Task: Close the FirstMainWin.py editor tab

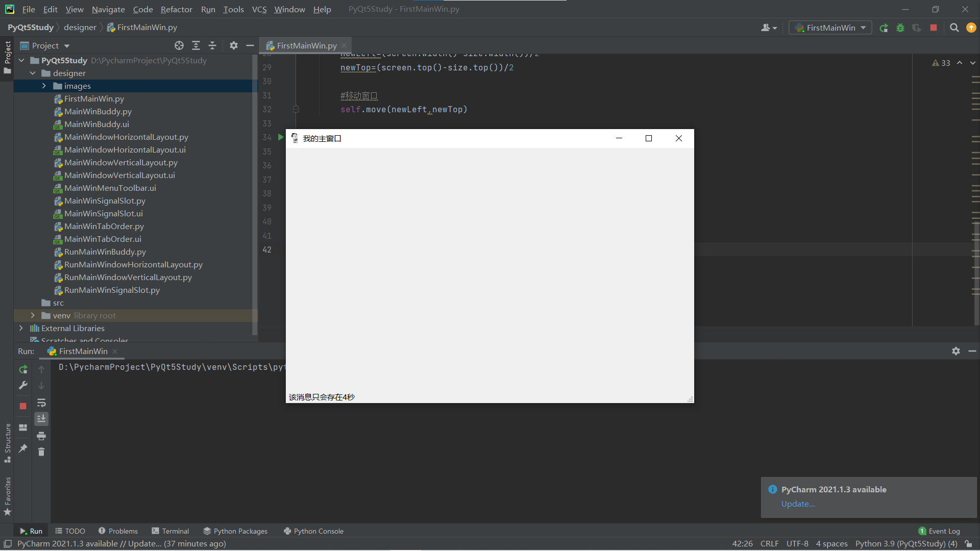Action: pyautogui.click(x=344, y=45)
